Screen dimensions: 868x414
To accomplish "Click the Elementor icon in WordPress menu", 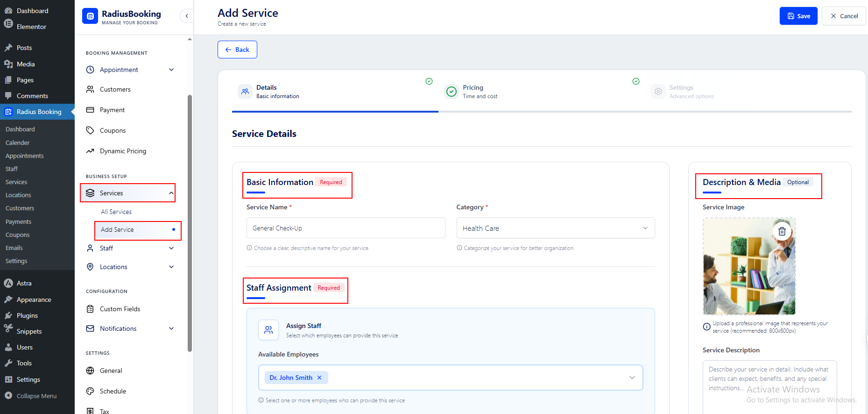I will pos(8,23).
